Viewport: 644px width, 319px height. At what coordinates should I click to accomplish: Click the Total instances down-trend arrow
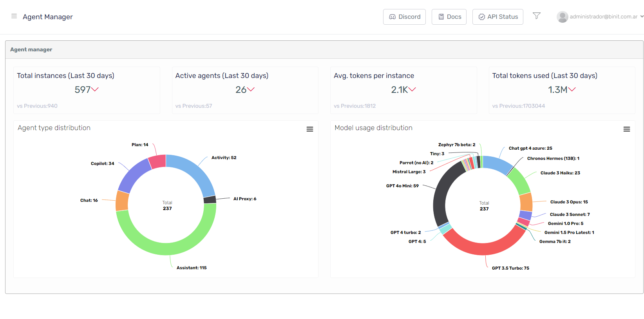(95, 90)
